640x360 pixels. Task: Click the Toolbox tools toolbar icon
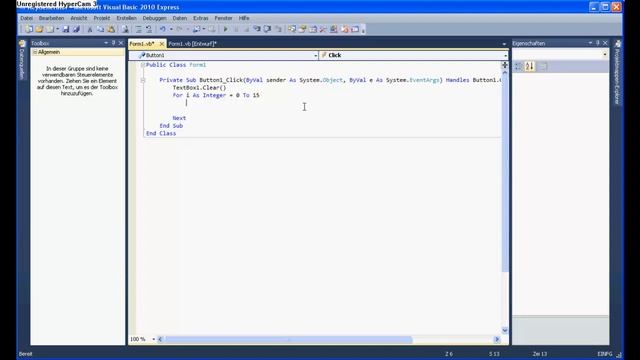tap(323, 29)
